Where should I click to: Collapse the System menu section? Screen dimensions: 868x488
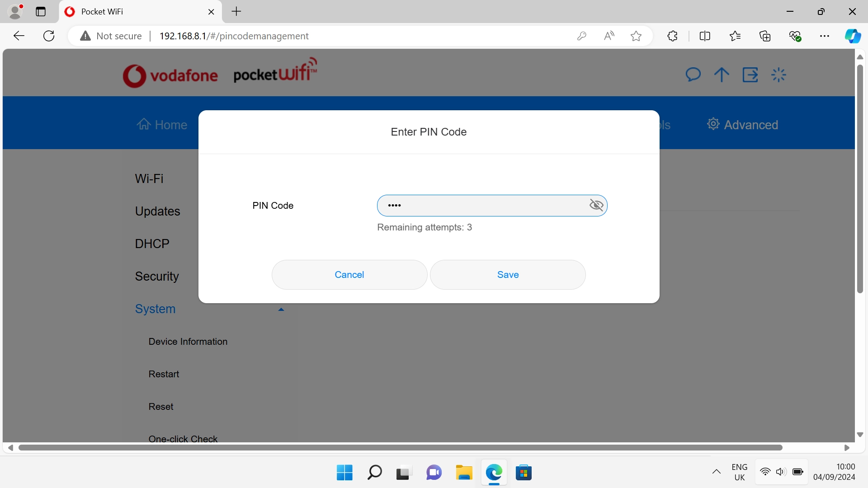tap(281, 309)
